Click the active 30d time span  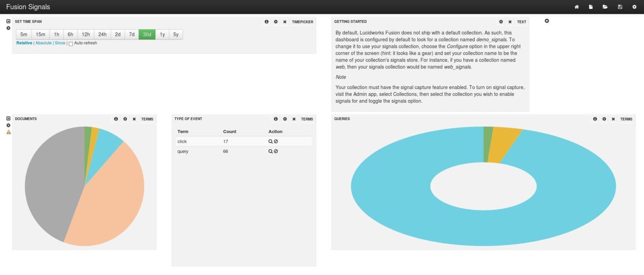click(x=147, y=34)
